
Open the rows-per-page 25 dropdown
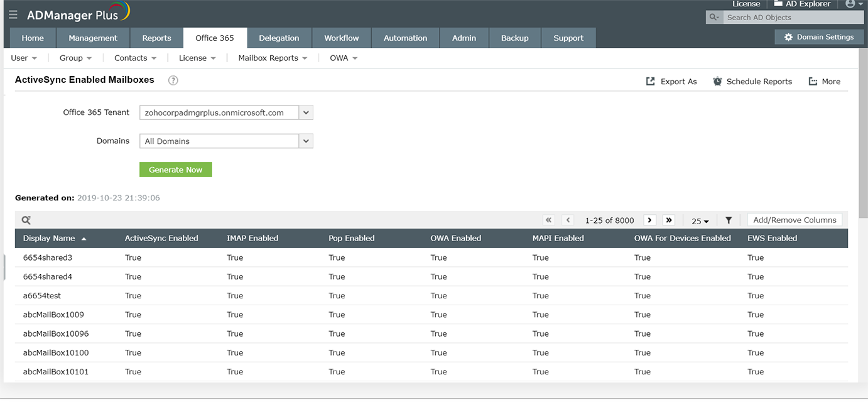[x=700, y=221]
